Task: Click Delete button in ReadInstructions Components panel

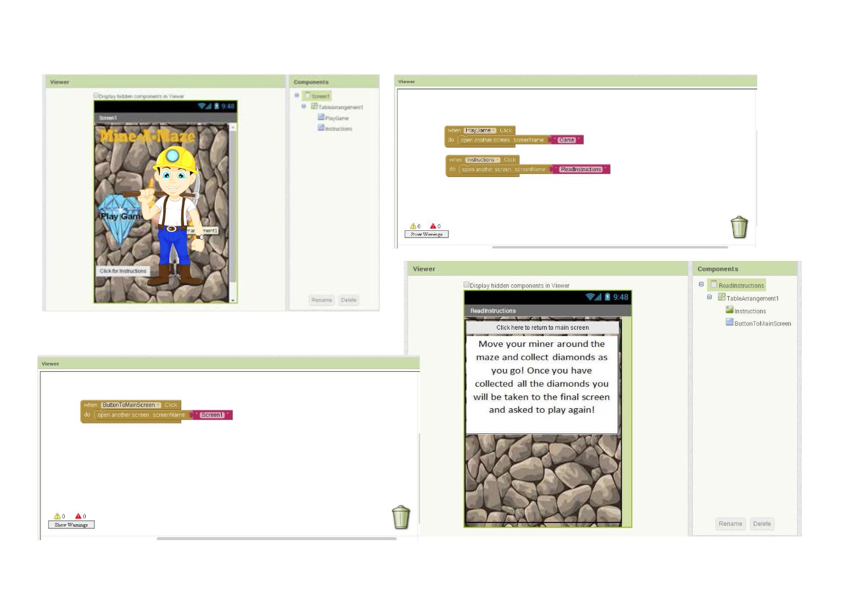Action: [x=762, y=524]
